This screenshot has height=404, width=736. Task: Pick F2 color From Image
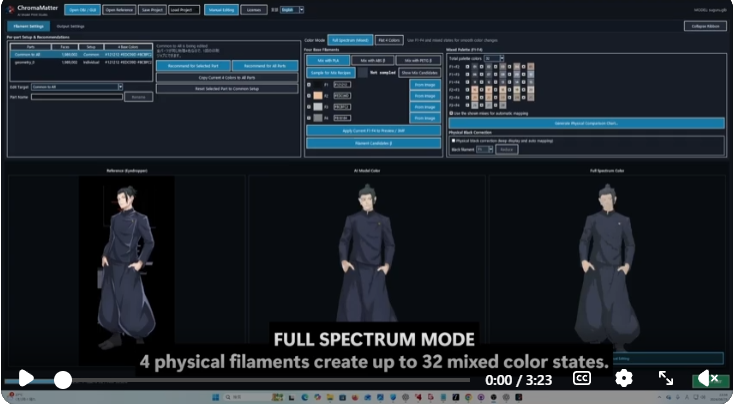pos(425,96)
